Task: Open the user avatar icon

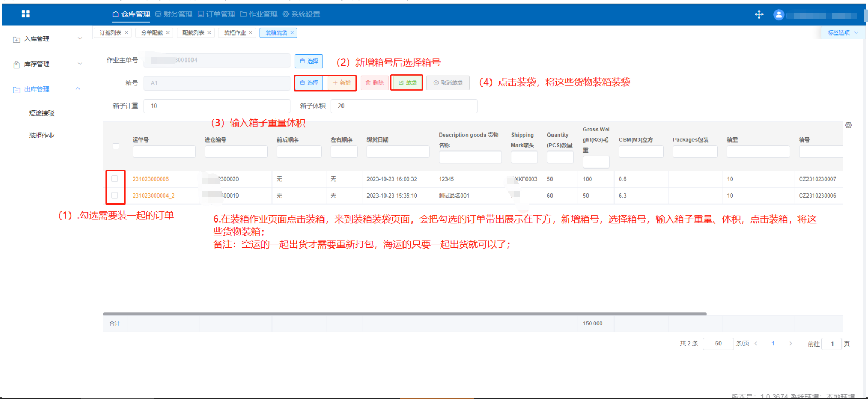Action: [x=778, y=15]
